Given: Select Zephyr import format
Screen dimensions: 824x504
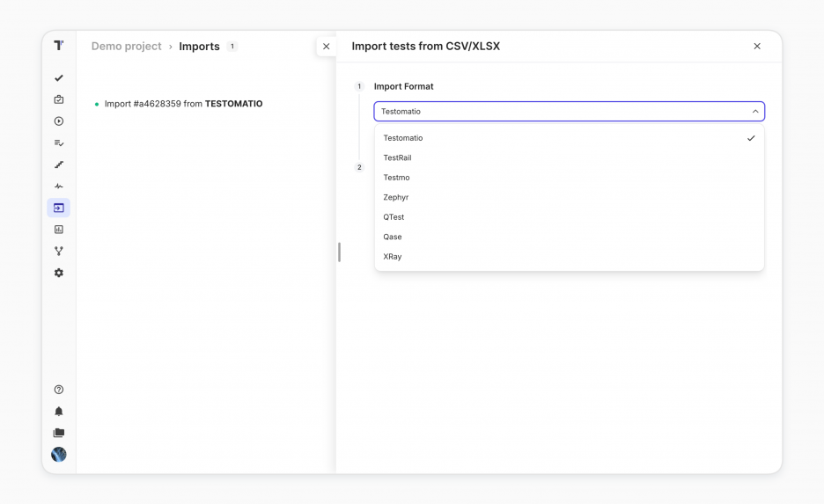Looking at the screenshot, I should pyautogui.click(x=569, y=197).
